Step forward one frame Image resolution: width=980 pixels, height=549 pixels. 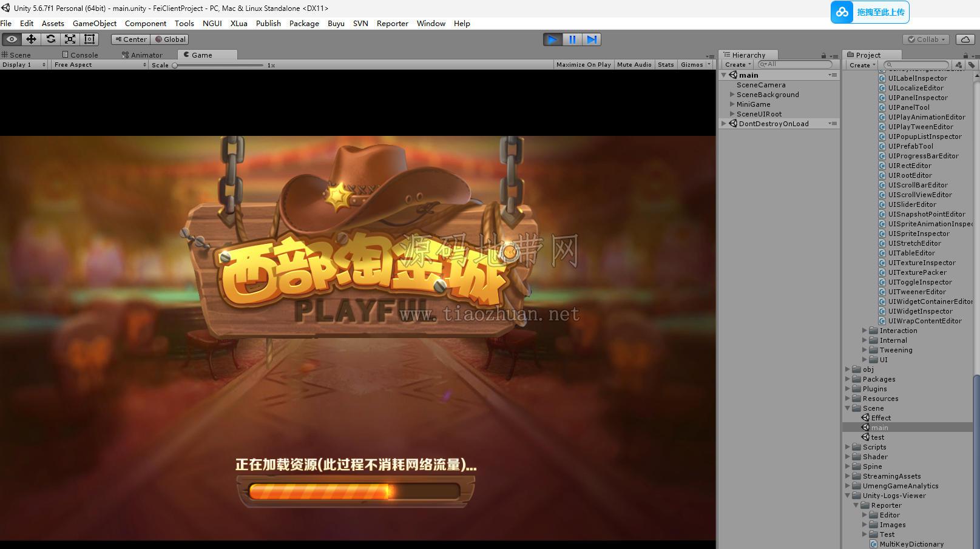[x=591, y=39]
